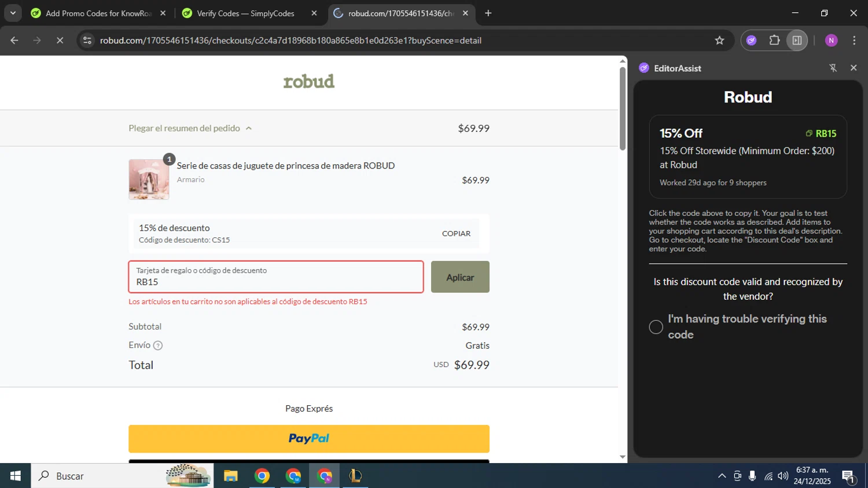Click COPIAR to copy code CS15
This screenshot has width=868, height=488.
tap(456, 233)
